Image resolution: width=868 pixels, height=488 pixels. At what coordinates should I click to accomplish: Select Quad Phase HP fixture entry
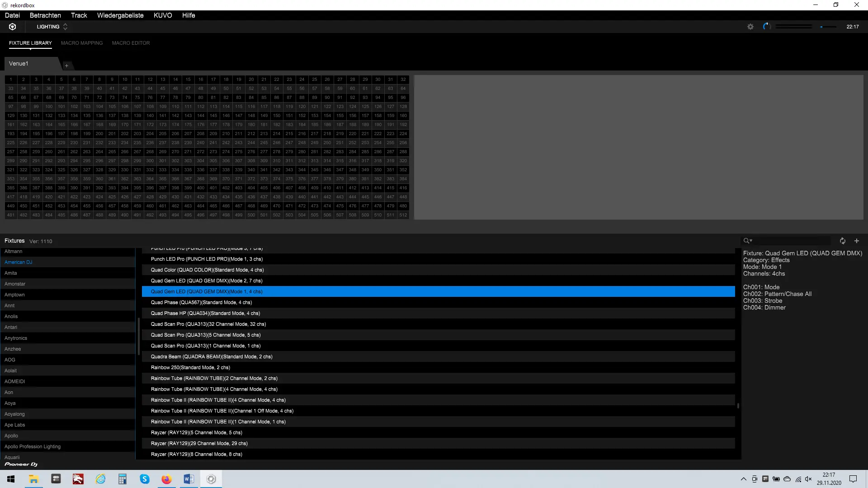click(x=205, y=313)
